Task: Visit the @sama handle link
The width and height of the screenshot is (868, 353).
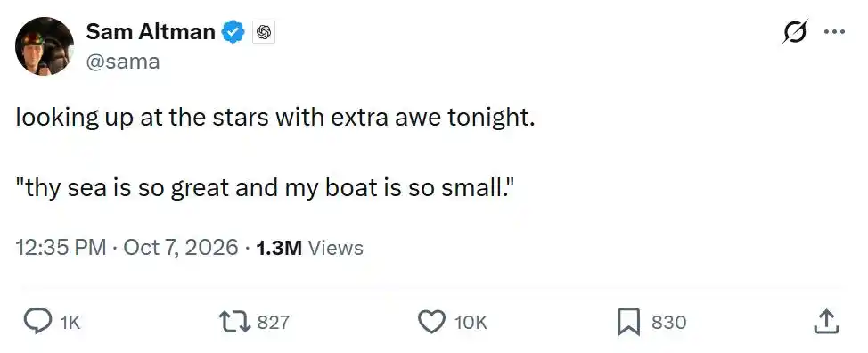Action: (122, 61)
